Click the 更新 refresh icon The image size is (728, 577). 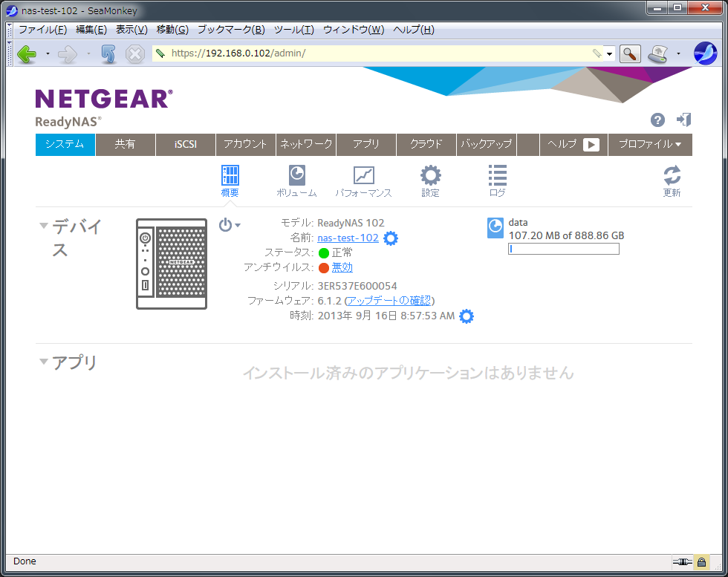[672, 181]
